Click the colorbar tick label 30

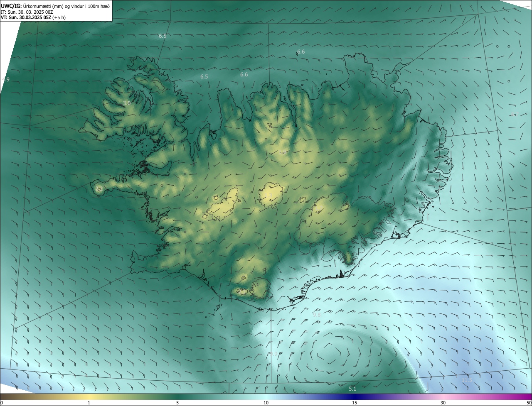(443, 403)
